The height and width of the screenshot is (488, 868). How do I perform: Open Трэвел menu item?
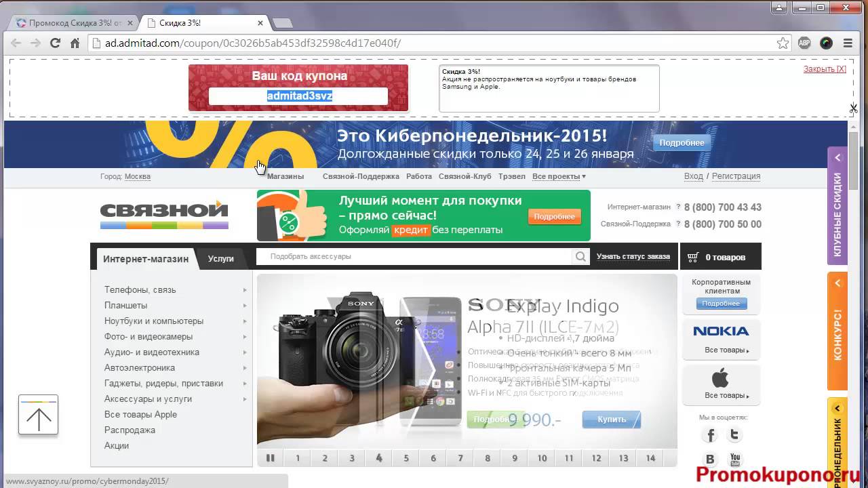click(511, 176)
